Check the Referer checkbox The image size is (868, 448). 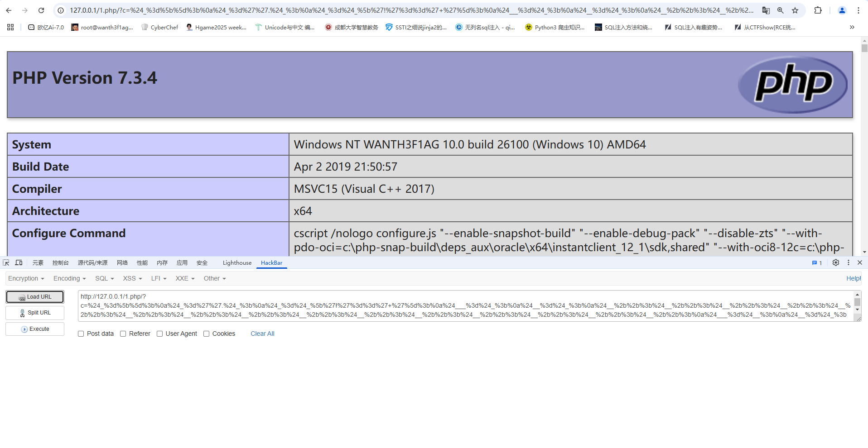click(x=123, y=334)
